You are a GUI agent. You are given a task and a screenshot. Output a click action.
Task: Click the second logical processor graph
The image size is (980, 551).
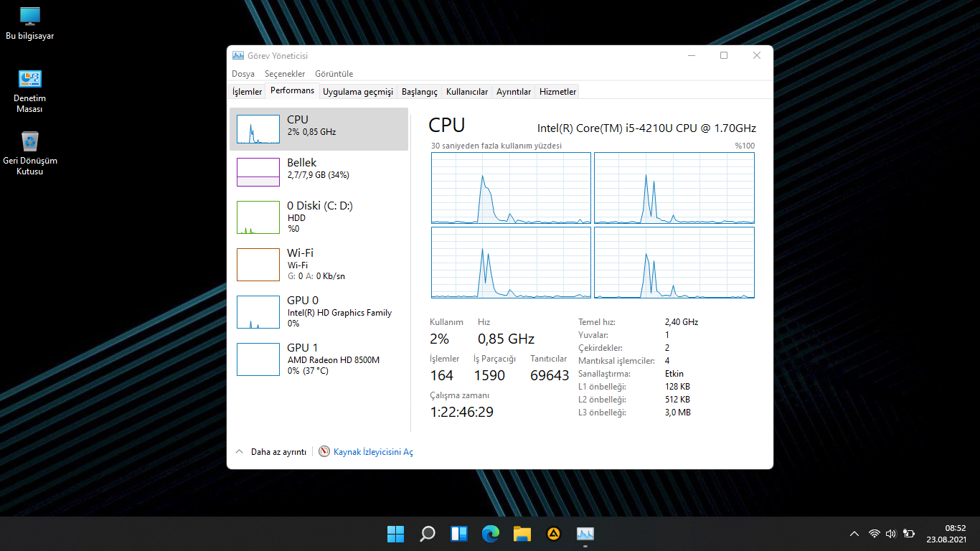[x=674, y=188]
